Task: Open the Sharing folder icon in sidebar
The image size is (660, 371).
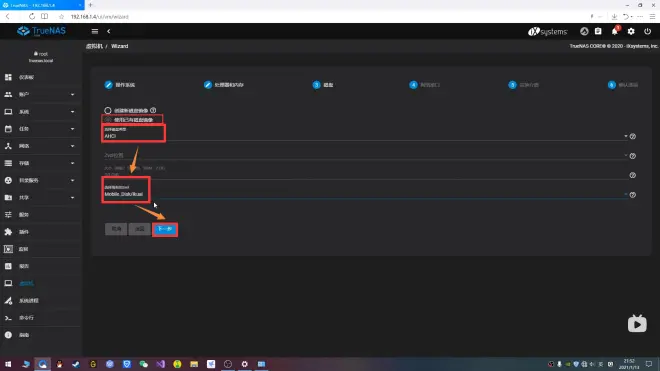Action: pyautogui.click(x=8, y=198)
